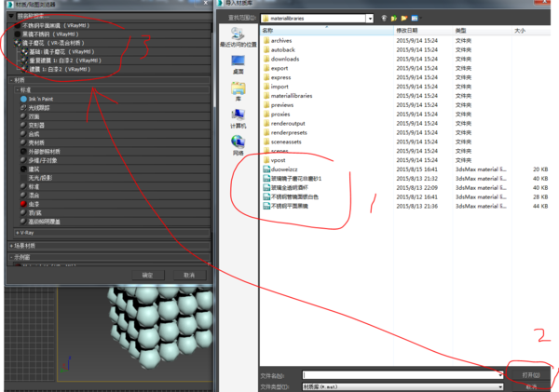Go up one folder level
The width and height of the screenshot is (559, 392).
point(394,19)
